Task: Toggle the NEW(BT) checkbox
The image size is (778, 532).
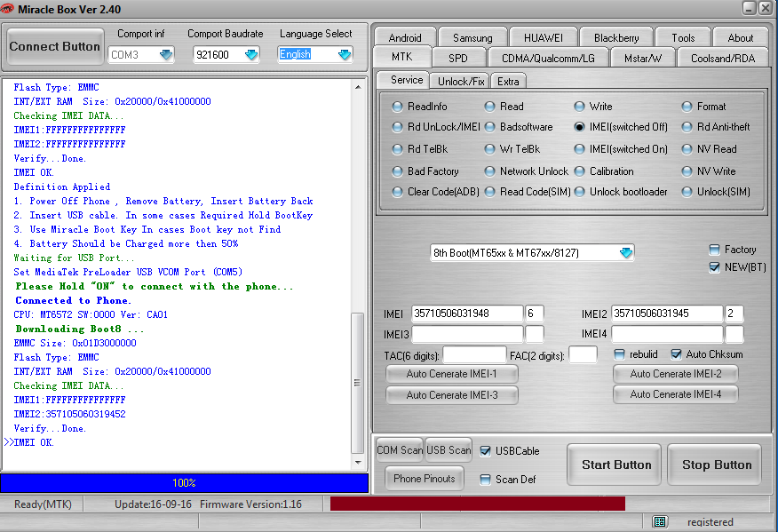Action: pyautogui.click(x=714, y=267)
